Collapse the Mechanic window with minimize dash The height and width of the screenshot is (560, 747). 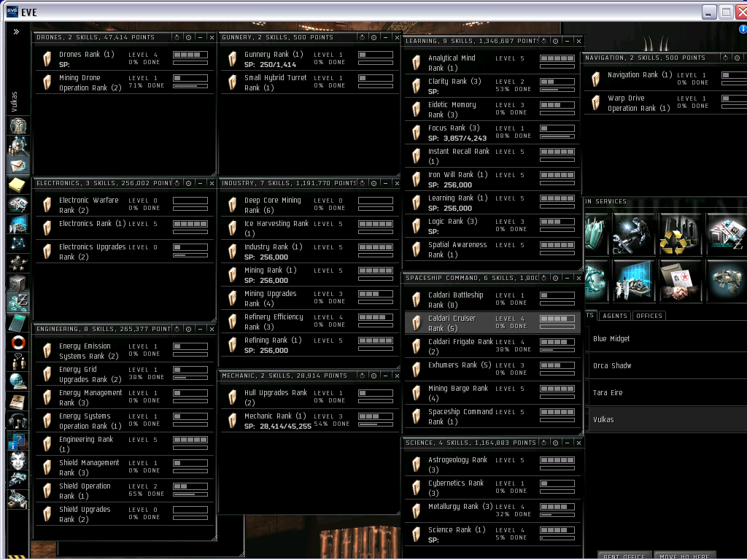click(x=385, y=376)
